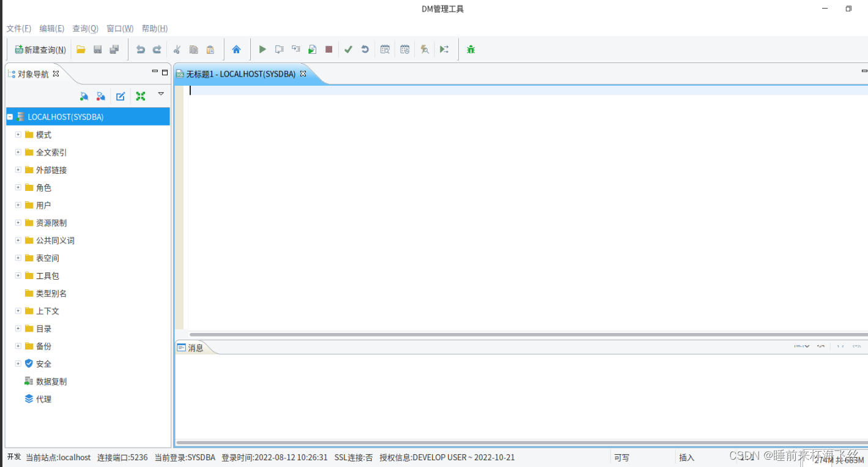Click the editor horizontal scrollbar
This screenshot has height=467, width=868.
(x=529, y=334)
